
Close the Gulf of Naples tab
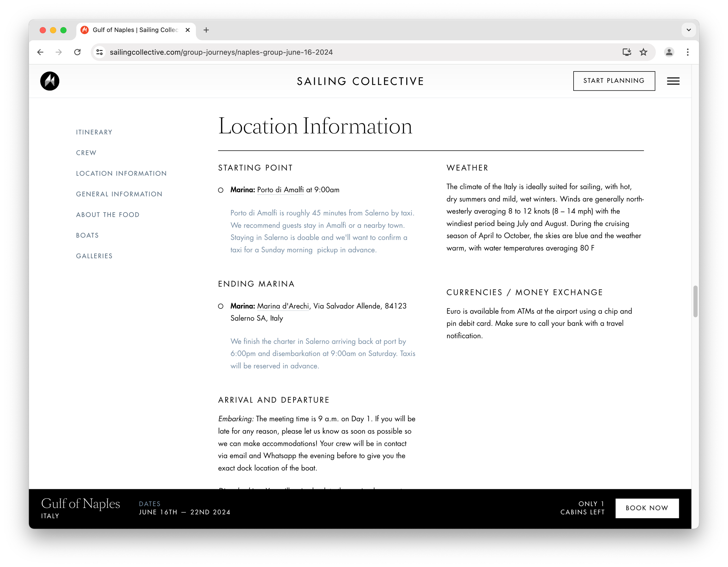188,30
